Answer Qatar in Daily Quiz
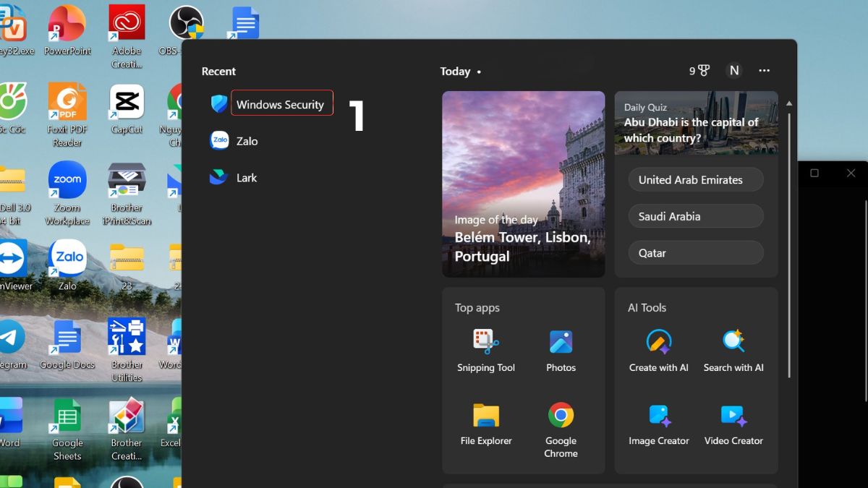868x488 pixels. [696, 253]
